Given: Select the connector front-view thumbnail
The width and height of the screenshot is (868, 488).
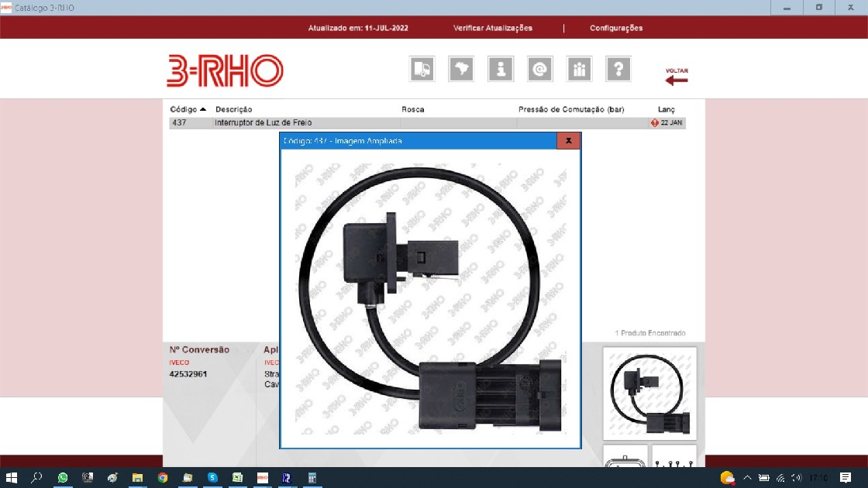Looking at the screenshot, I should click(625, 459).
